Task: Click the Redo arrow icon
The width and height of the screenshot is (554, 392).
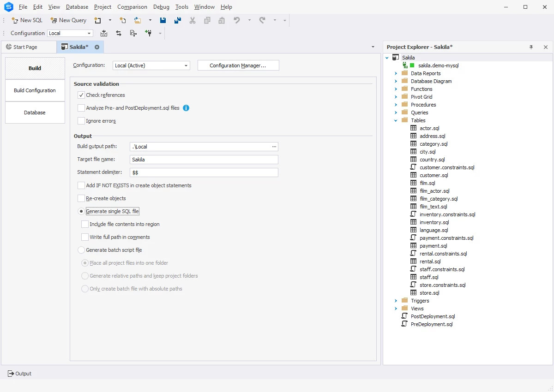Action: pos(262,20)
